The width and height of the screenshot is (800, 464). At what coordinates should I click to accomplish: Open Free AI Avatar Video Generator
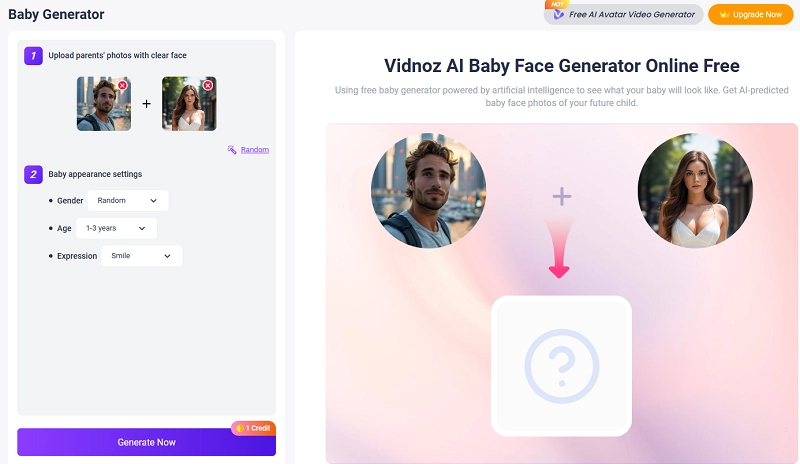coord(624,15)
